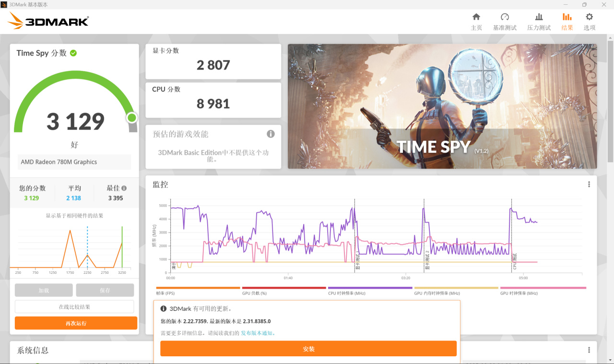Click the 显卡分数 value 2 807
The width and height of the screenshot is (614, 364).
[x=213, y=65]
